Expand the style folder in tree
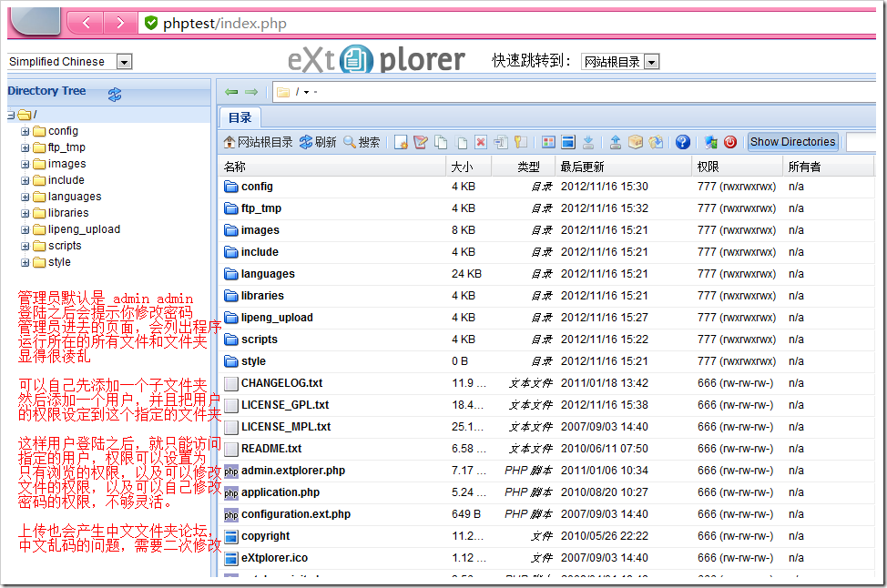Image resolution: width=887 pixels, height=588 pixels. click(x=25, y=263)
